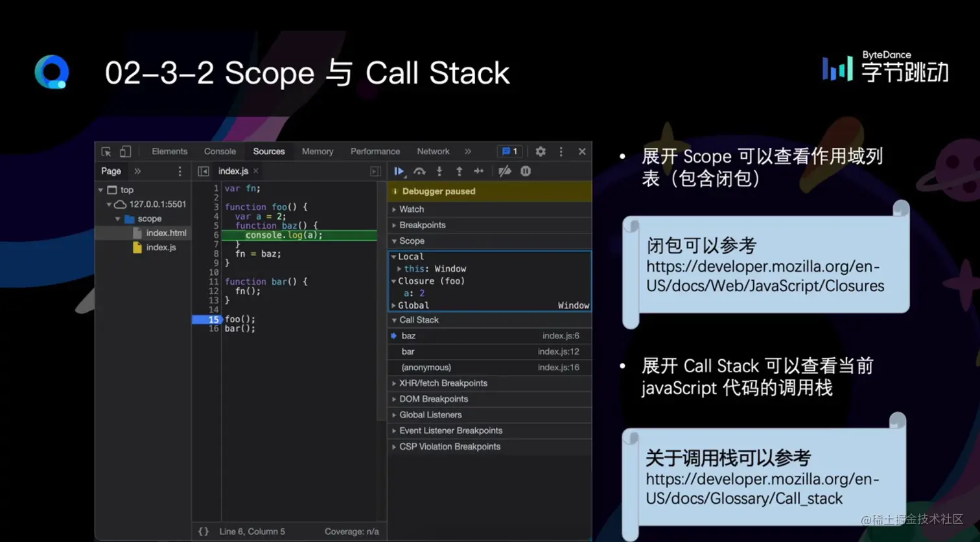Screen dimensions: 980x542
Task: Open the index.js:6 source location link
Action: click(561, 336)
